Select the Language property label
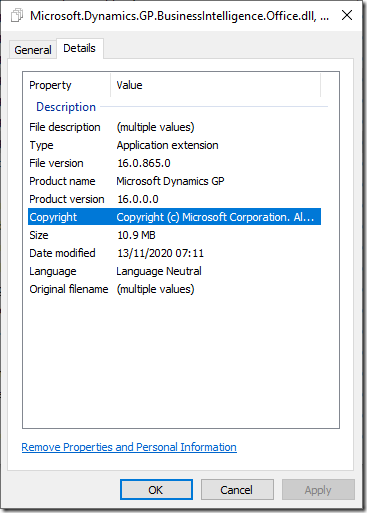This screenshot has width=367, height=513. click(x=53, y=271)
